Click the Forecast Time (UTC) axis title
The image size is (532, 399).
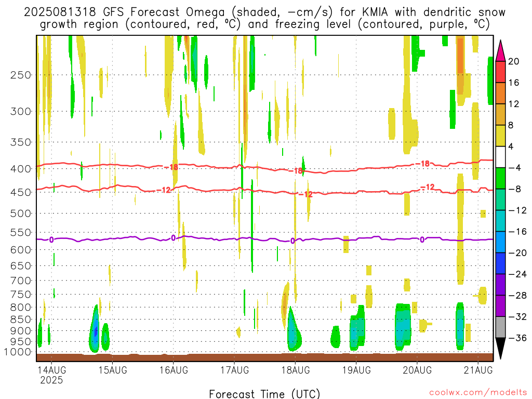[x=264, y=394]
